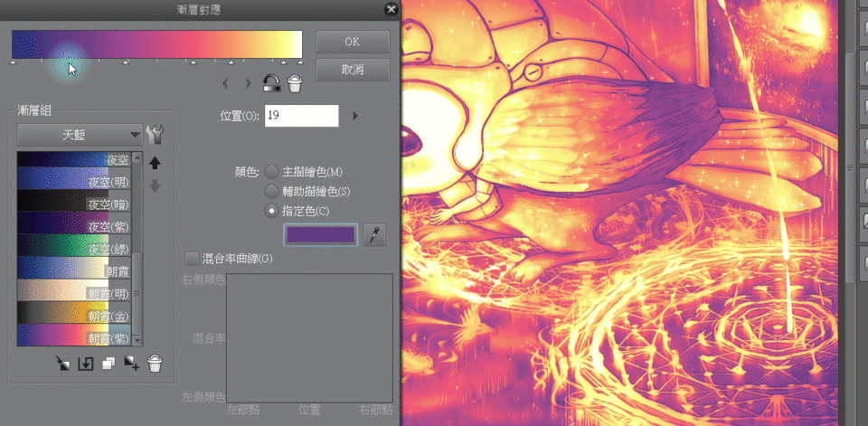The height and width of the screenshot is (426, 868).
Task: Choose 指定色(C) radio option
Action: pyautogui.click(x=272, y=211)
